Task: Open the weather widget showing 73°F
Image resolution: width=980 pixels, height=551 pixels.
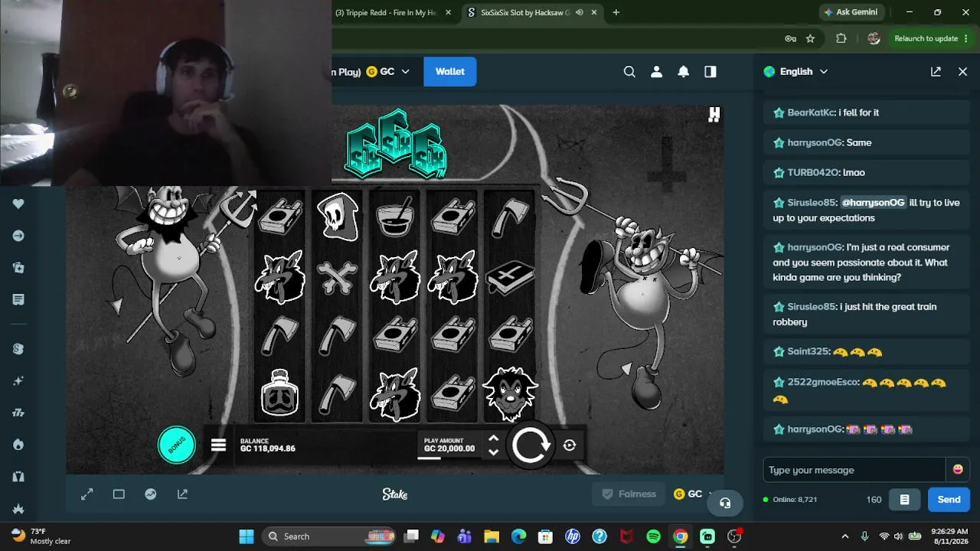Action: click(41, 536)
